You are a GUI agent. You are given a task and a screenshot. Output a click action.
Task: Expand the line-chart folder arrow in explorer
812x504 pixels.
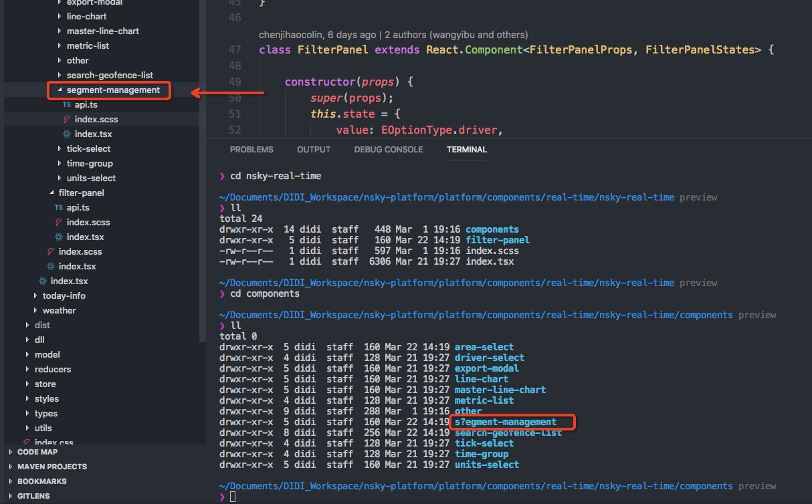click(60, 17)
